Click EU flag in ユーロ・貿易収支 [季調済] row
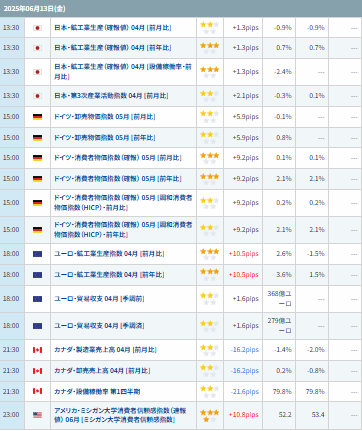This screenshot has height=431, width=362. click(x=37, y=326)
